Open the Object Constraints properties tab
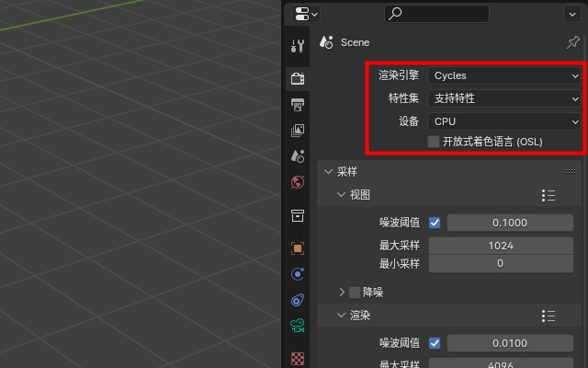588x368 pixels. pyautogui.click(x=298, y=300)
